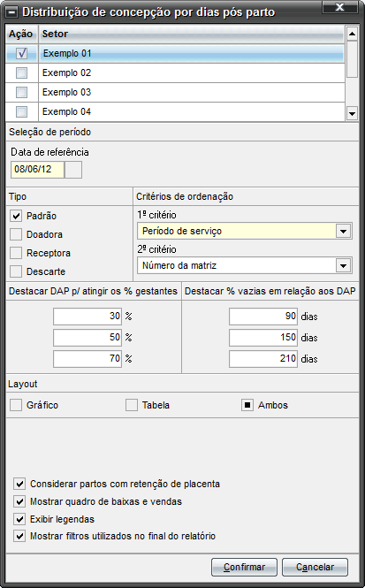Choose the Tabela layout option
The image size is (365, 588).
(x=132, y=405)
